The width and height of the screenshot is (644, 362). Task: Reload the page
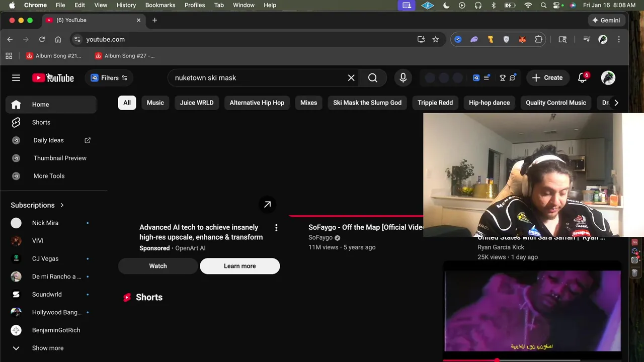[42, 39]
